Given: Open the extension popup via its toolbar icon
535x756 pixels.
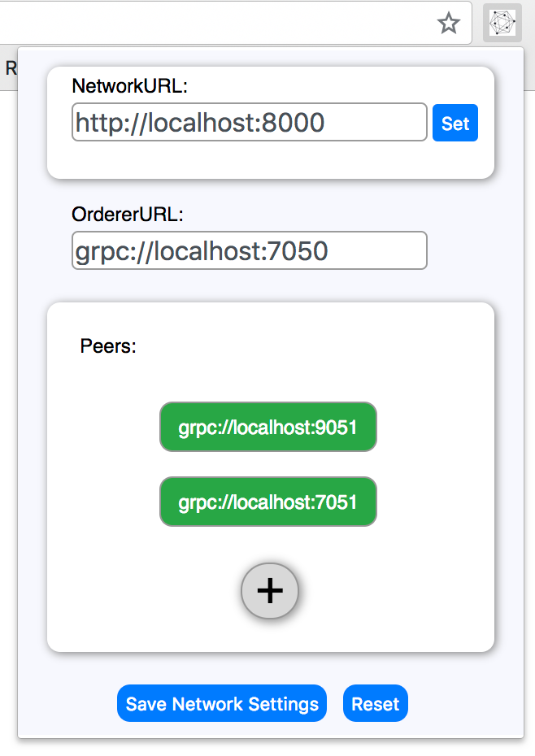Looking at the screenshot, I should click(502, 23).
